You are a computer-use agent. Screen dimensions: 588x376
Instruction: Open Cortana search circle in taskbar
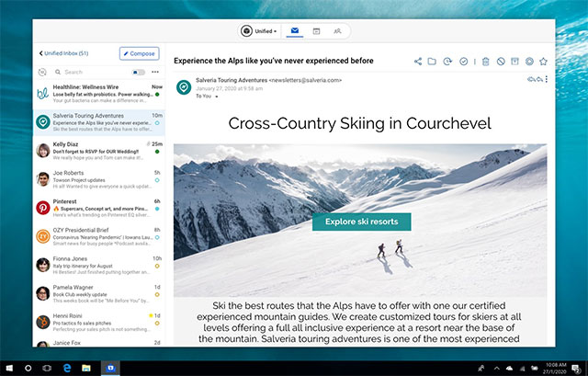[28, 368]
